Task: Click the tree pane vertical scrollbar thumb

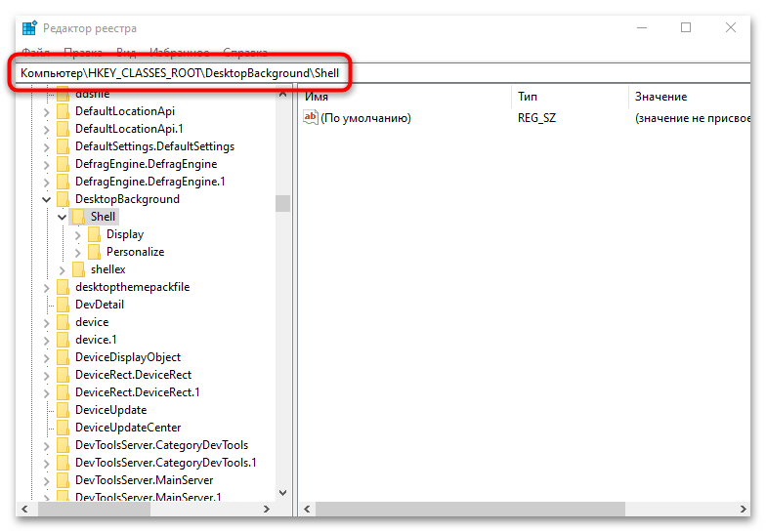Action: pos(283,203)
